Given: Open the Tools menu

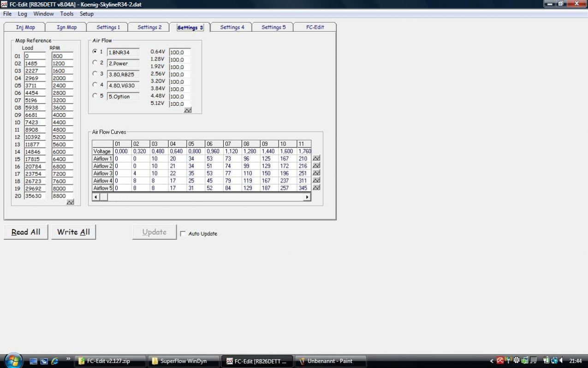Looking at the screenshot, I should 67,14.
